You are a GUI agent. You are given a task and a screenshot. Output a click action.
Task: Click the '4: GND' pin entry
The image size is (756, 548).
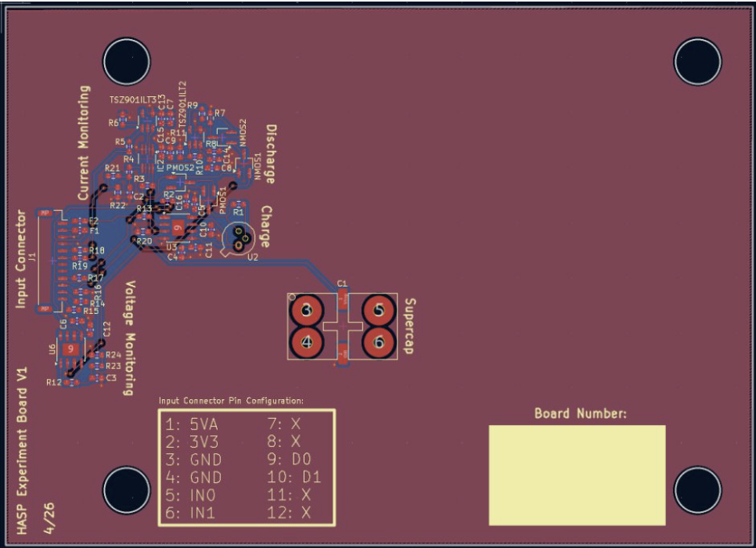pos(193,478)
